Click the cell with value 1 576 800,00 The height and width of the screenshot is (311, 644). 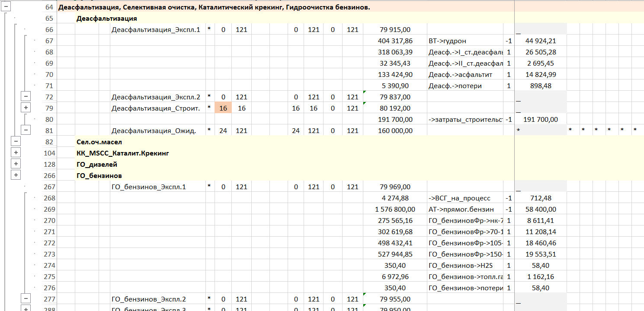pyautogui.click(x=395, y=209)
